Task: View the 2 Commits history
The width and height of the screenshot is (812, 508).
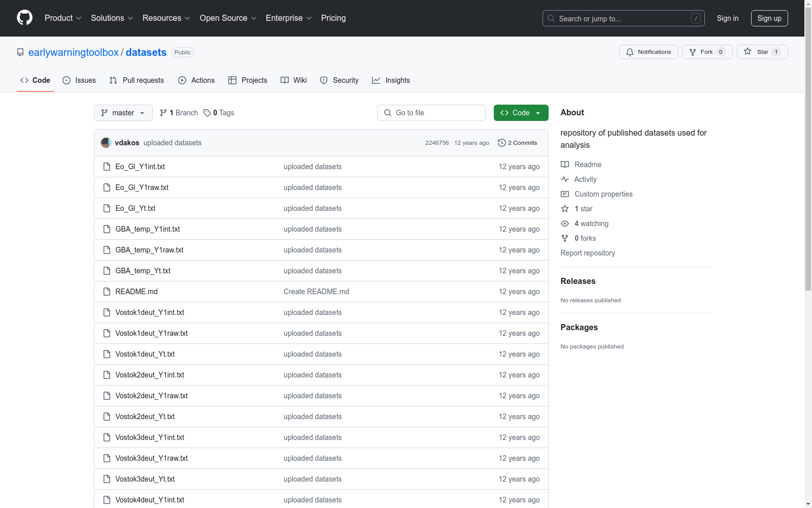Action: pos(518,143)
